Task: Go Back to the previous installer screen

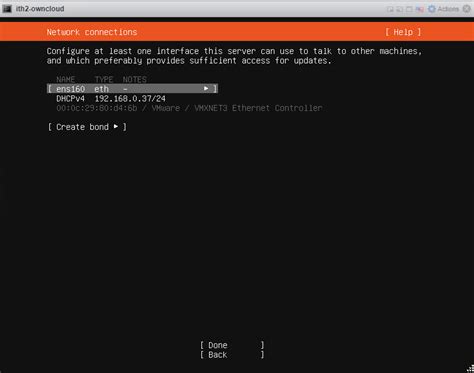Action: 232,355
